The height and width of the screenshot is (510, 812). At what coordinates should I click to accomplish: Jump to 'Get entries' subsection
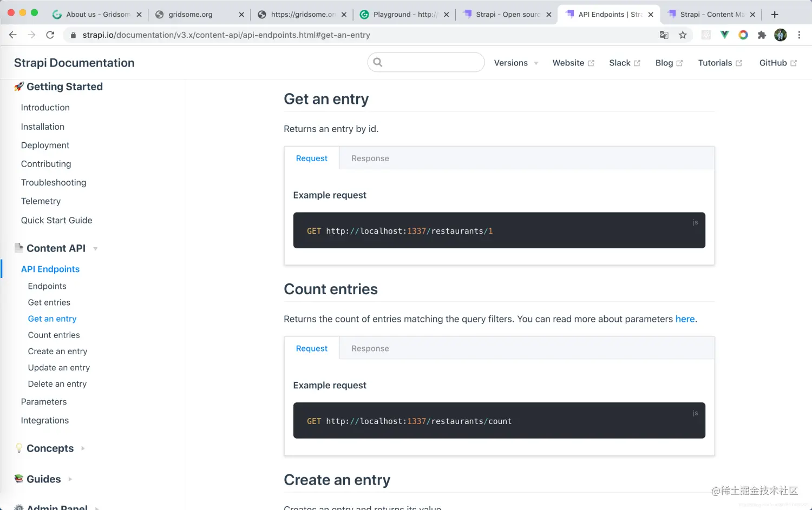(49, 302)
